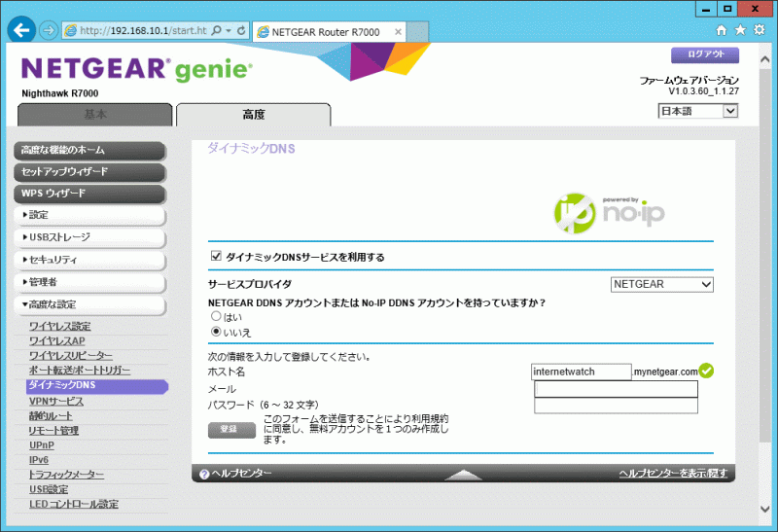The height and width of the screenshot is (532, 778).
Task: Open the IE favorites star icon
Action: point(741,30)
